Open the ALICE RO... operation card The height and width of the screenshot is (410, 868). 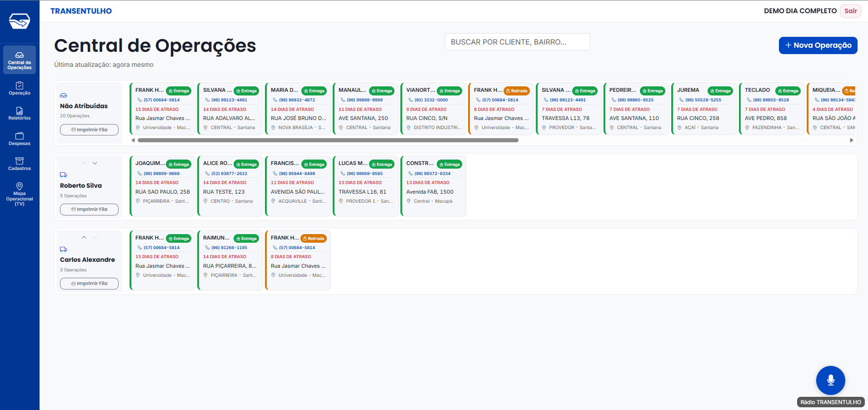click(x=230, y=186)
